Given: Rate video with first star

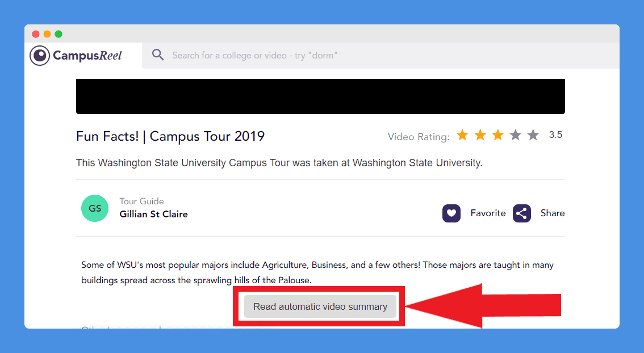Looking at the screenshot, I should coord(462,135).
